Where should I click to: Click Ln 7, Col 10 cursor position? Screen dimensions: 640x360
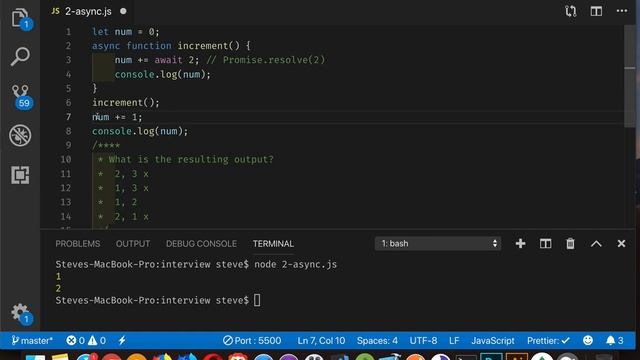pyautogui.click(x=321, y=340)
